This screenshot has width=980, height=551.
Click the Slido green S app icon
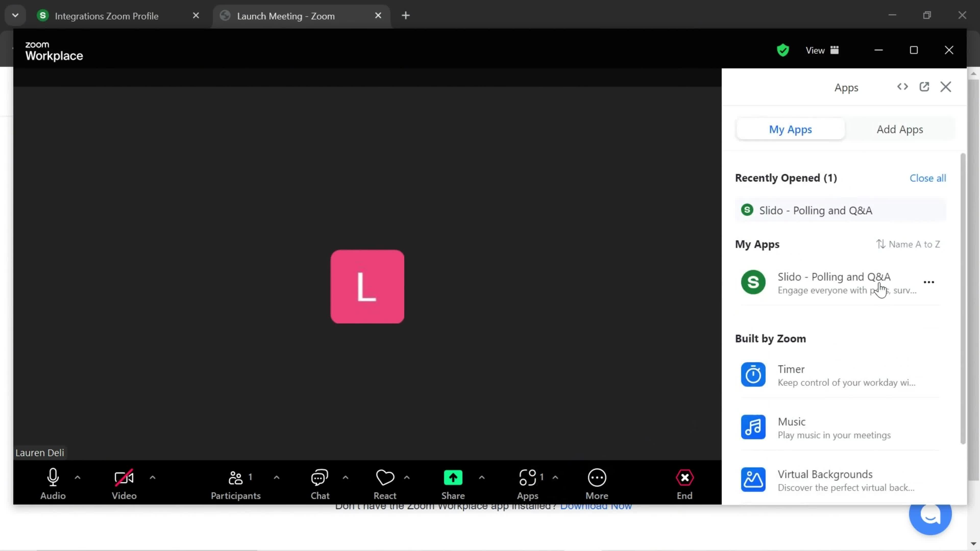753,282
